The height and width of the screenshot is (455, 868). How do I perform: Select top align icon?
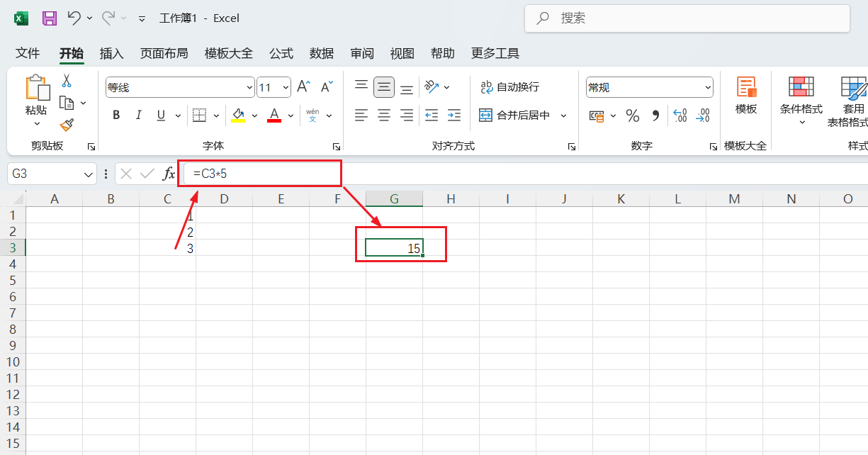(361, 86)
